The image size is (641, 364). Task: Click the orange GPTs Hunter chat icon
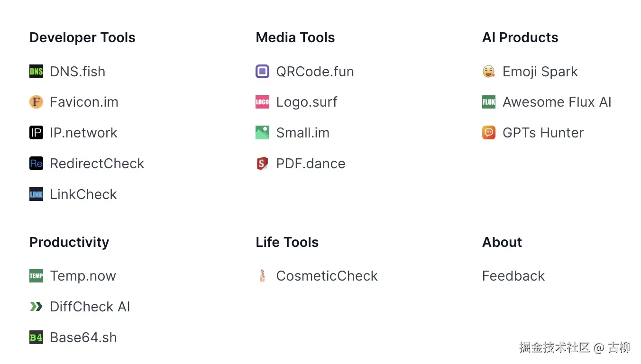click(488, 133)
